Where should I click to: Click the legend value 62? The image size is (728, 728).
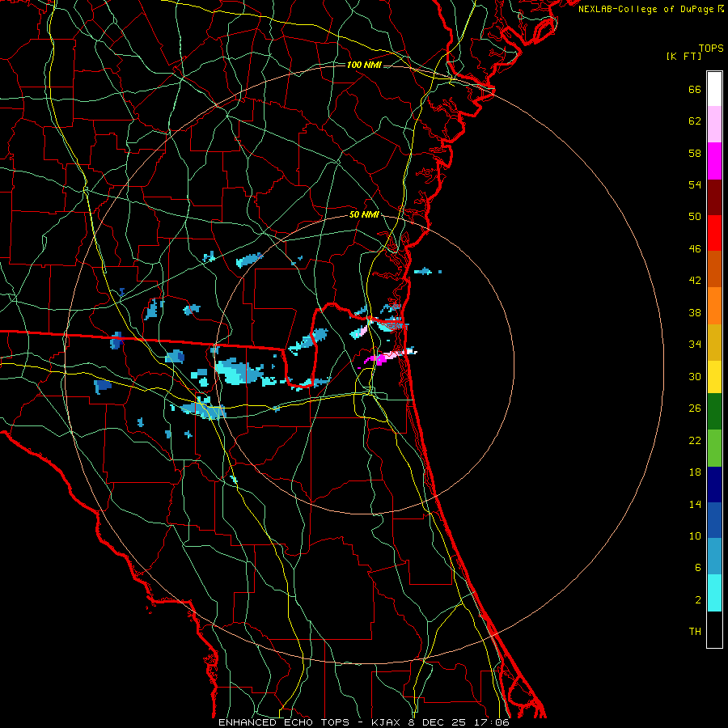[695, 121]
